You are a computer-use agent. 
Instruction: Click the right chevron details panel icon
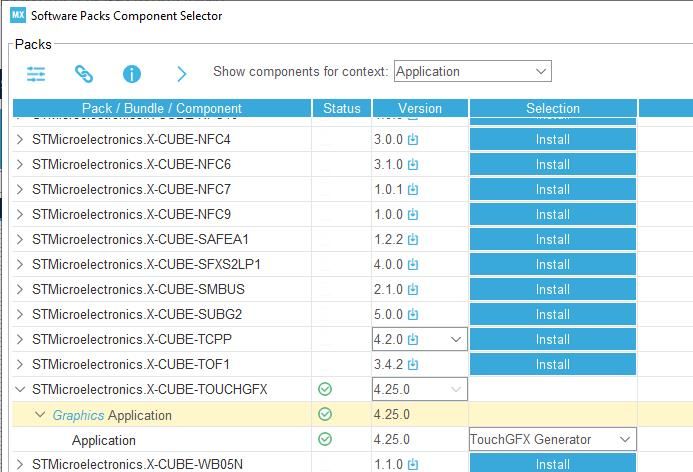tap(182, 74)
